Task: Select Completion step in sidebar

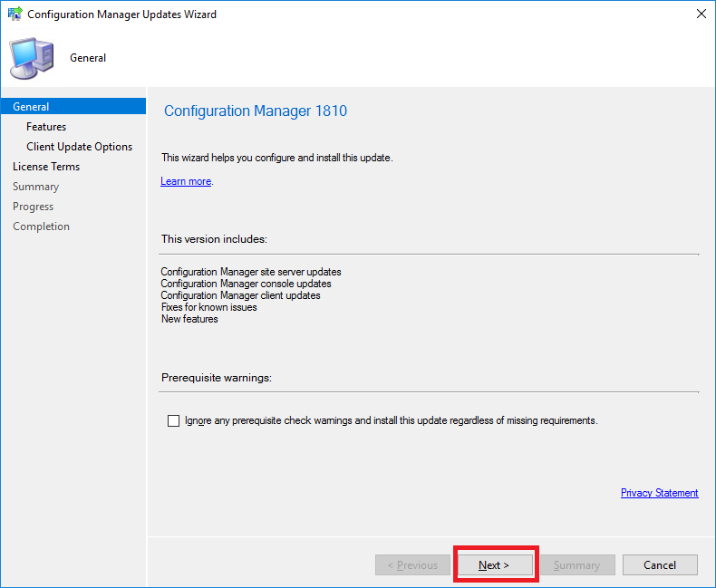Action: tap(41, 227)
